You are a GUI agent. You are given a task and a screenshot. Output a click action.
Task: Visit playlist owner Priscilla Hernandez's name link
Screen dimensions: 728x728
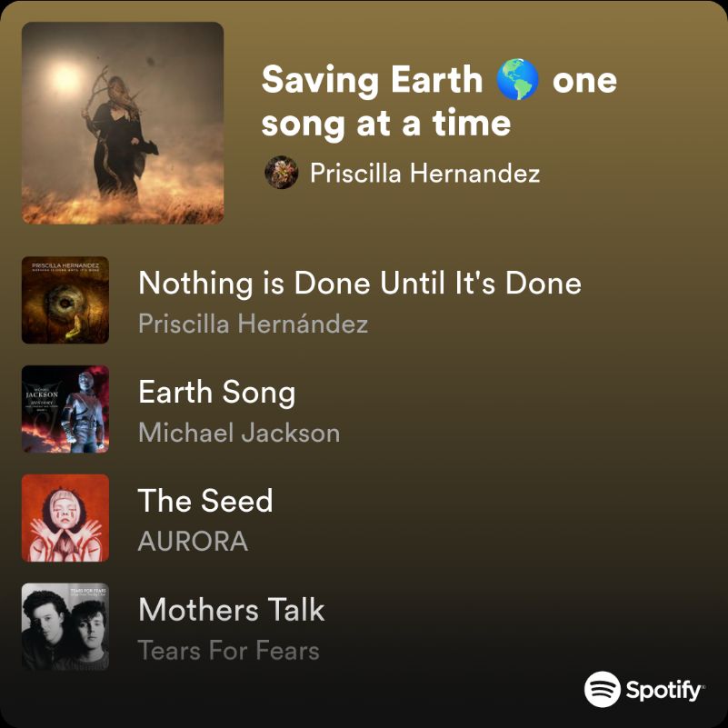click(x=424, y=173)
